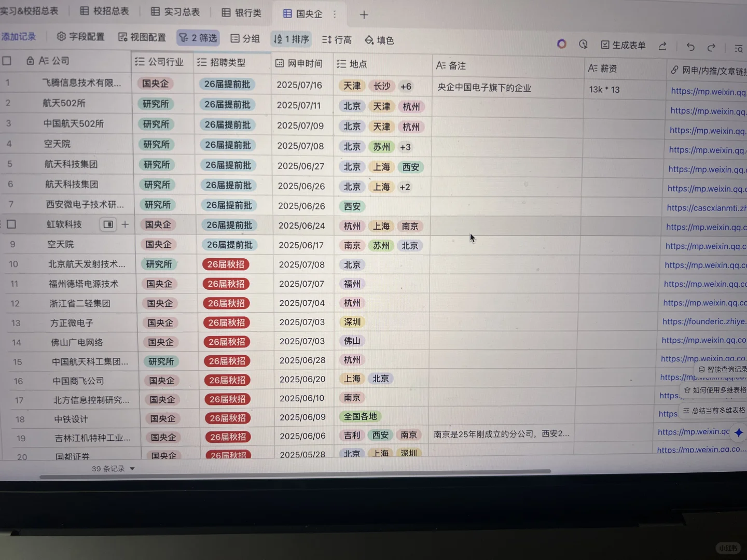Open the 2 筛选 filter panel
The image size is (747, 560).
coord(198,38)
